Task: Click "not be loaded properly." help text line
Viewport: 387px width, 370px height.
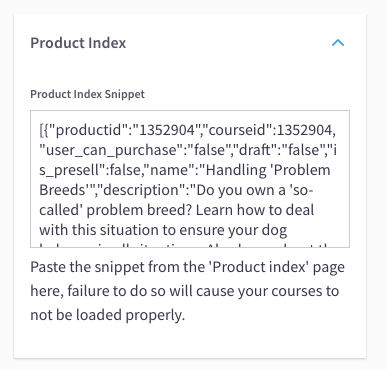Action: 108,315
